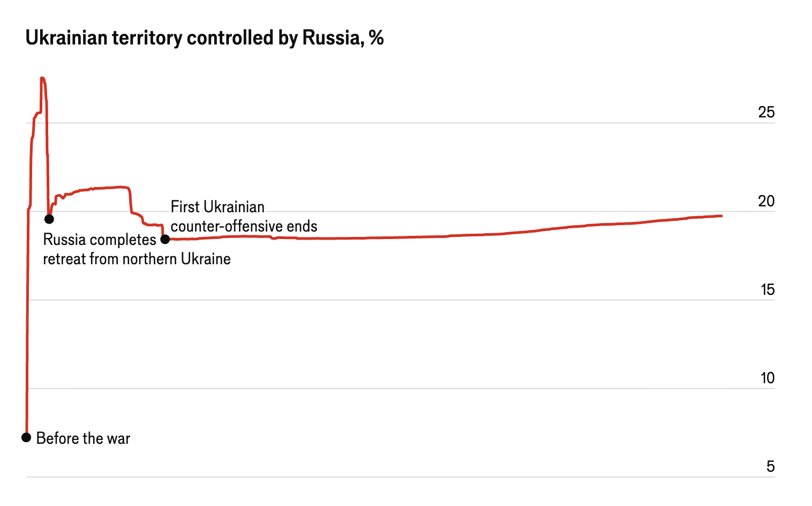Click the word "Russia" in the chart title
812x506 pixels.
tap(330, 38)
